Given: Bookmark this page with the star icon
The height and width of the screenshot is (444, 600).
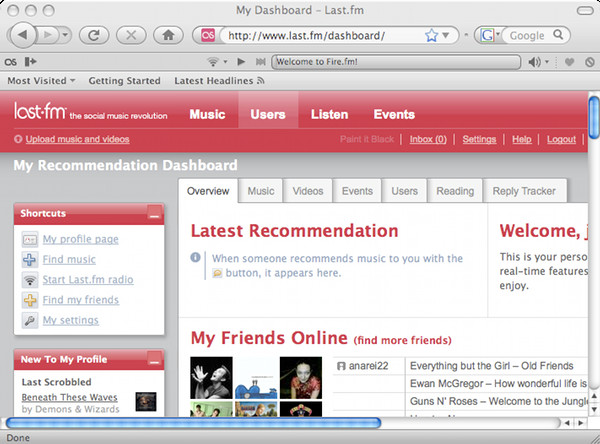Looking at the screenshot, I should [431, 36].
